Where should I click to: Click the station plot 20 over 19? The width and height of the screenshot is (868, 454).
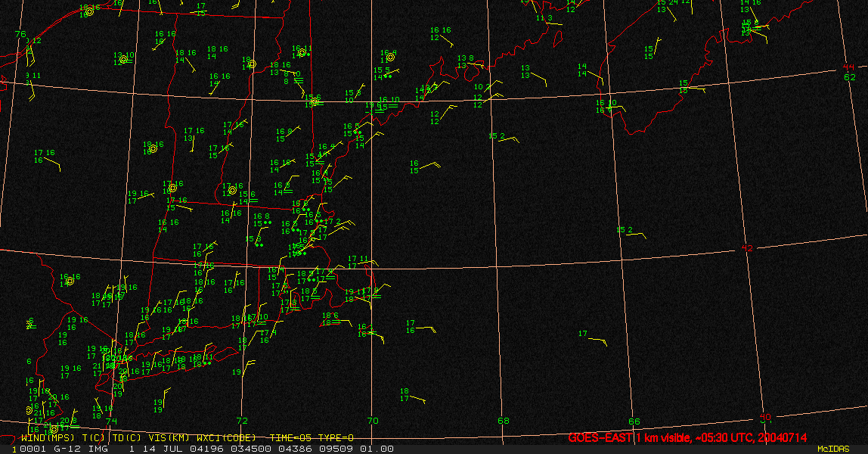point(118,390)
